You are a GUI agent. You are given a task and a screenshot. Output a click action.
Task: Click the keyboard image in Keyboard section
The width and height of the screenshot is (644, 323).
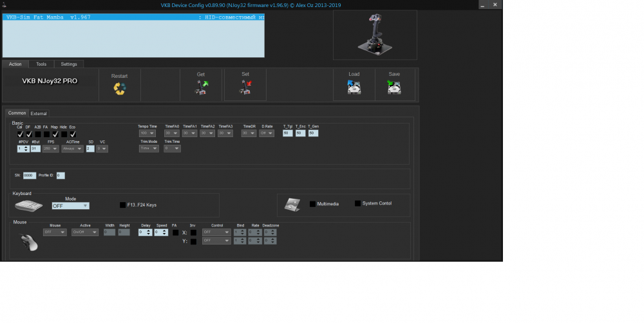(x=29, y=206)
